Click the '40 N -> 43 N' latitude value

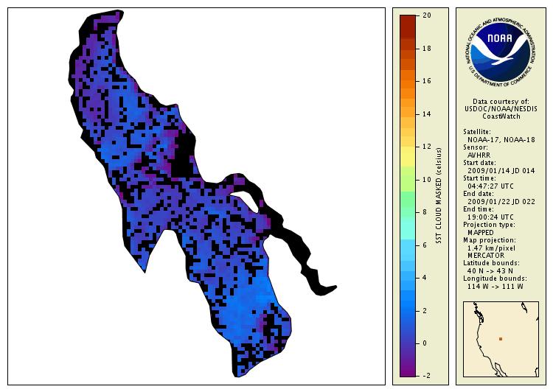tap(490, 271)
